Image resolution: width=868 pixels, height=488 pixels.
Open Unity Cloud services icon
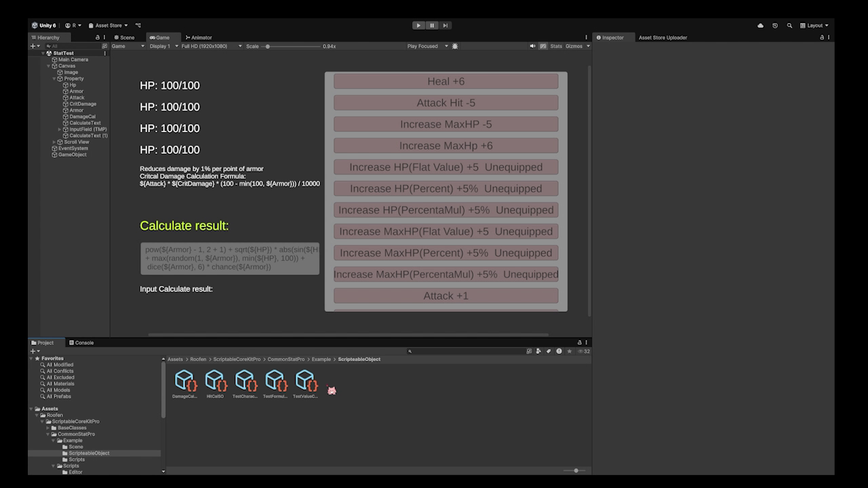[x=760, y=26]
